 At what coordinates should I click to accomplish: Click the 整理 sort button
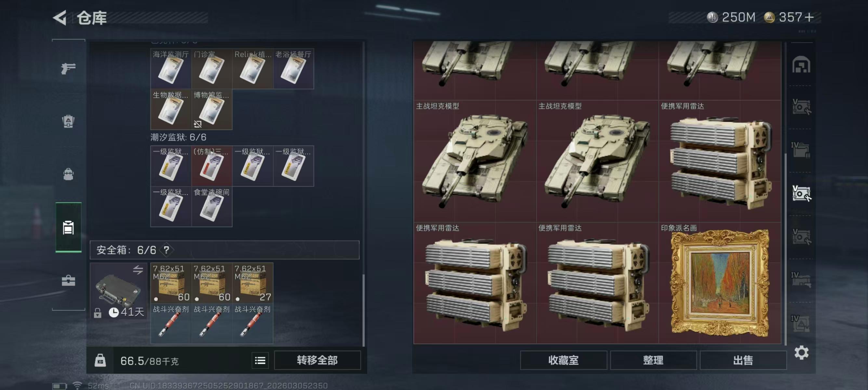pos(653,360)
